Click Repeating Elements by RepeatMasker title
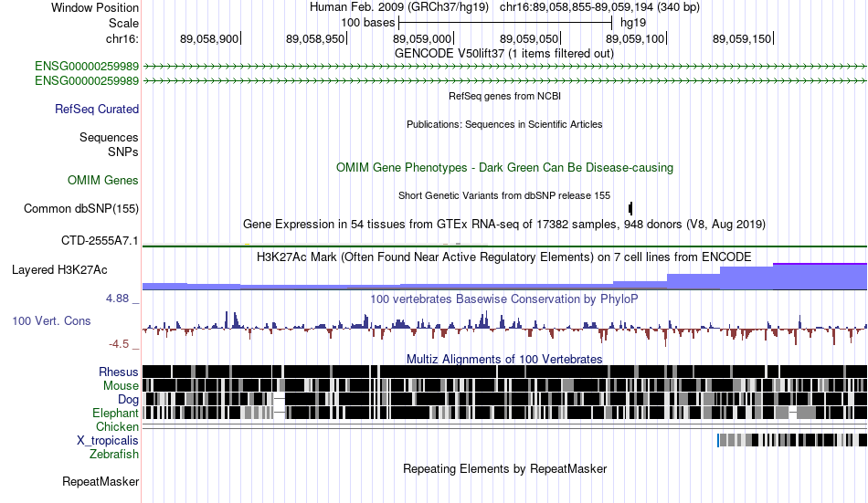 pos(504,469)
